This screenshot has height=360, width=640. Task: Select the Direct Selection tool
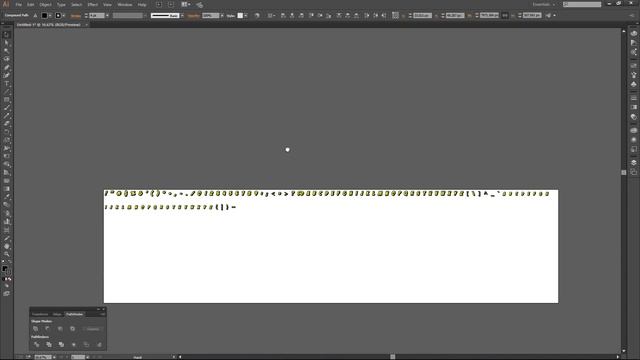[7, 43]
